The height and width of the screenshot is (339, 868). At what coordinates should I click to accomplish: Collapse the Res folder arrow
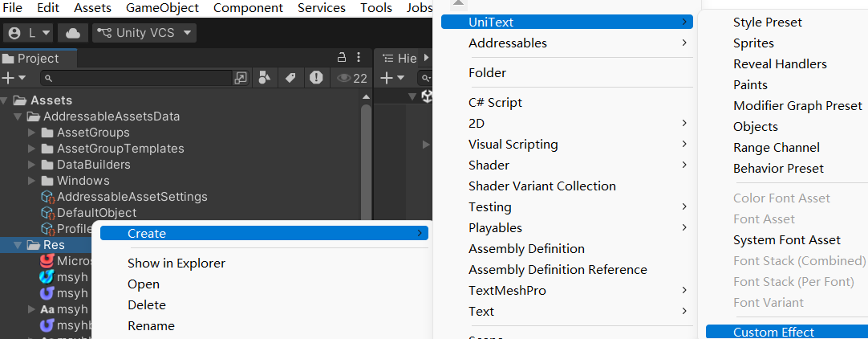18,245
